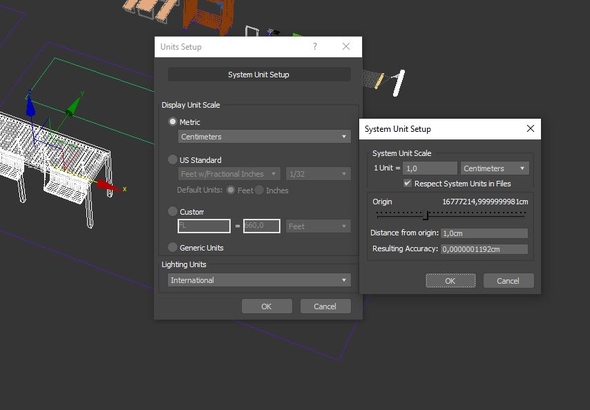The height and width of the screenshot is (410, 590).
Task: Click the 1 Unit value input field
Action: coord(430,169)
